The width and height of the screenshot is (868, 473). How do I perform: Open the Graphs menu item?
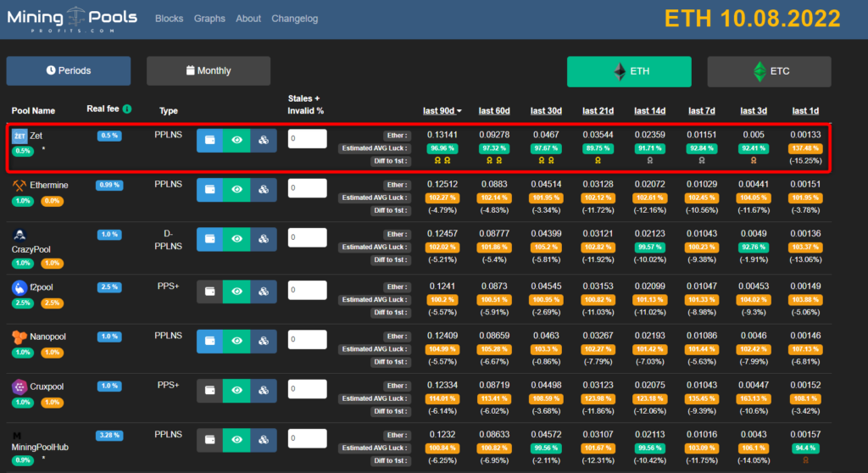(209, 19)
